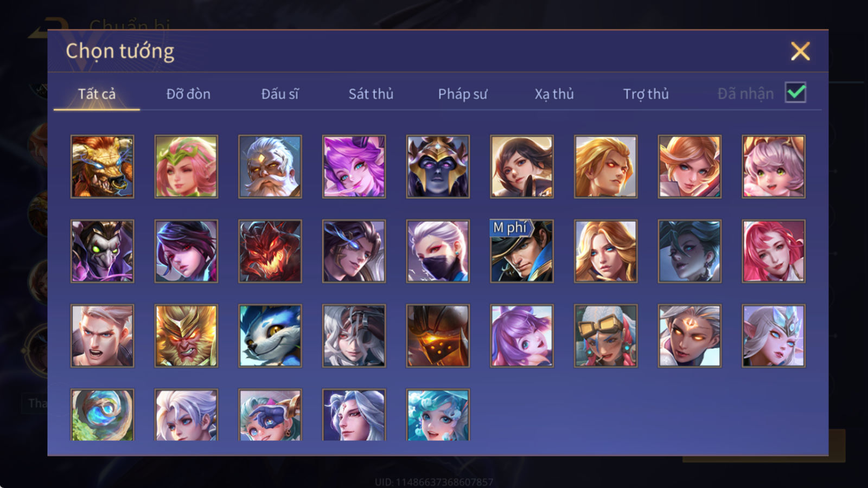
Task: Toggle the 'Đã nhận' checkbox
Action: pos(795,93)
